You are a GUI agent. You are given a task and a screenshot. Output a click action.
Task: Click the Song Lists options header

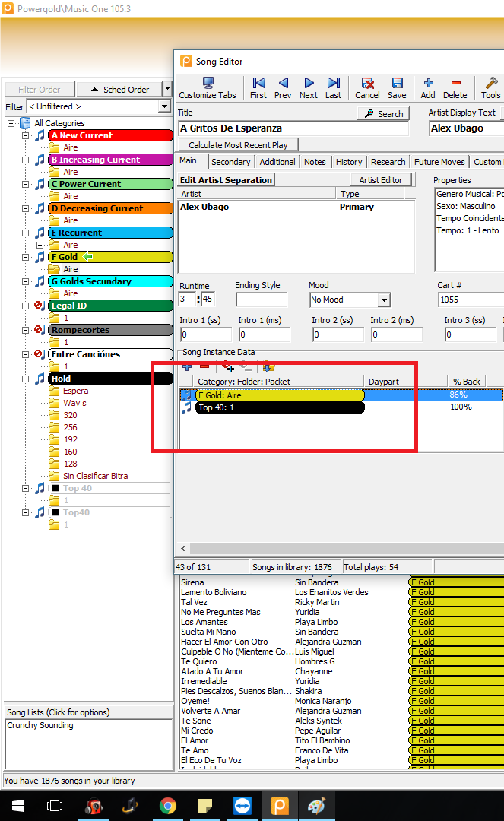[88, 712]
